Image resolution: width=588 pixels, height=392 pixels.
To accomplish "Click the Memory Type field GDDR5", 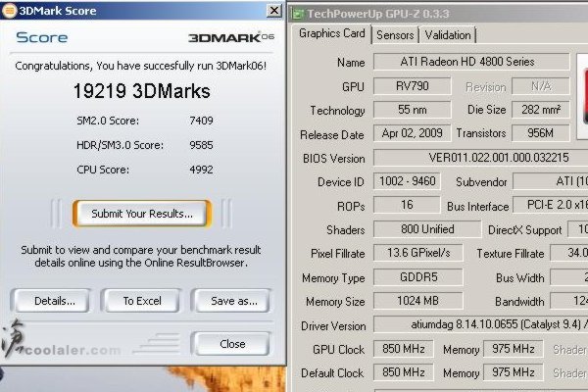I will pos(418,277).
